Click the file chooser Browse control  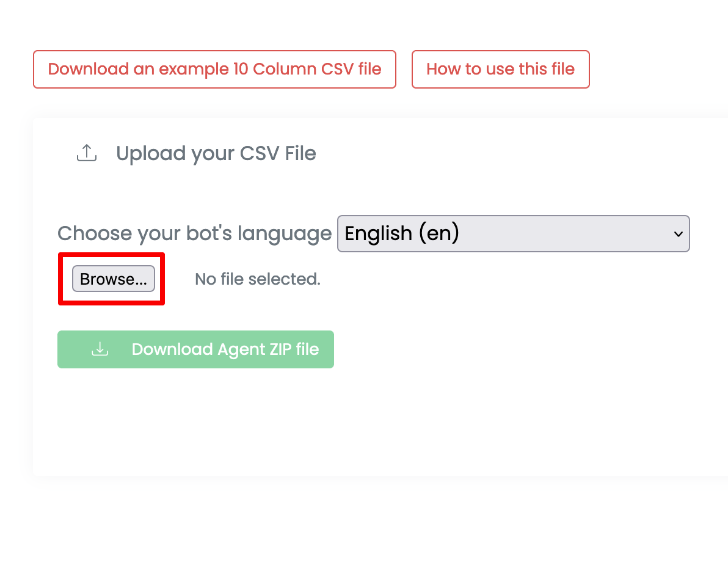112,279
